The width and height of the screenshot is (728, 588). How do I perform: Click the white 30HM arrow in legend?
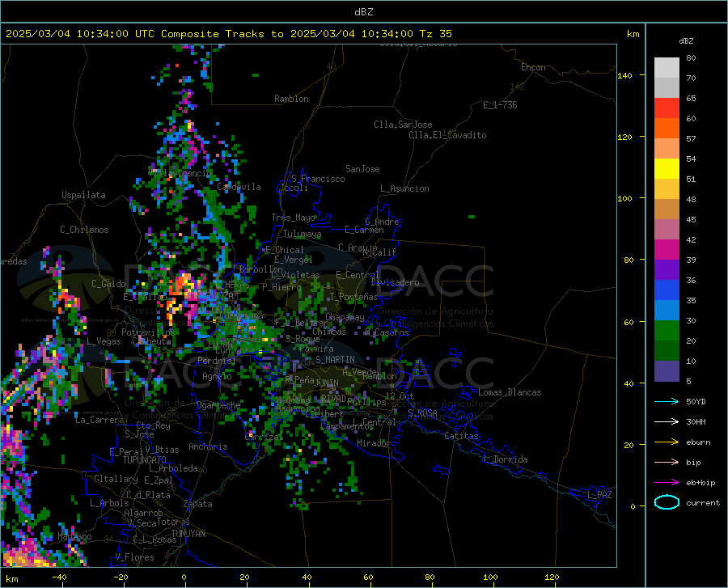pyautogui.click(x=667, y=421)
